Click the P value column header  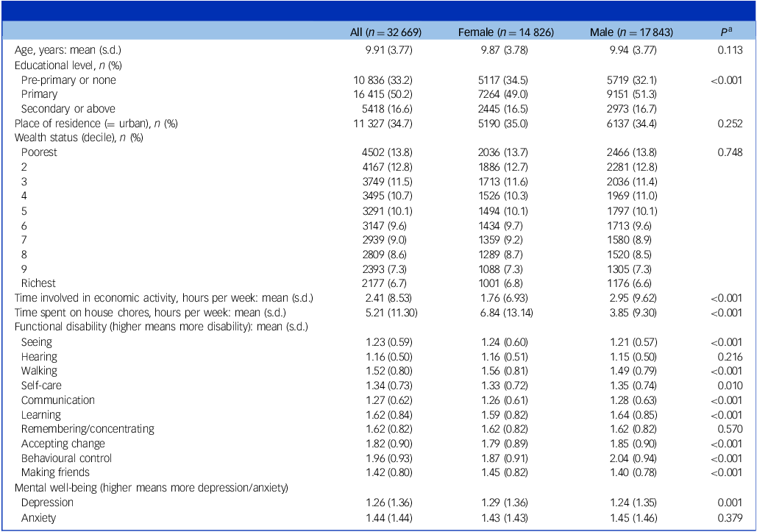coord(725,32)
